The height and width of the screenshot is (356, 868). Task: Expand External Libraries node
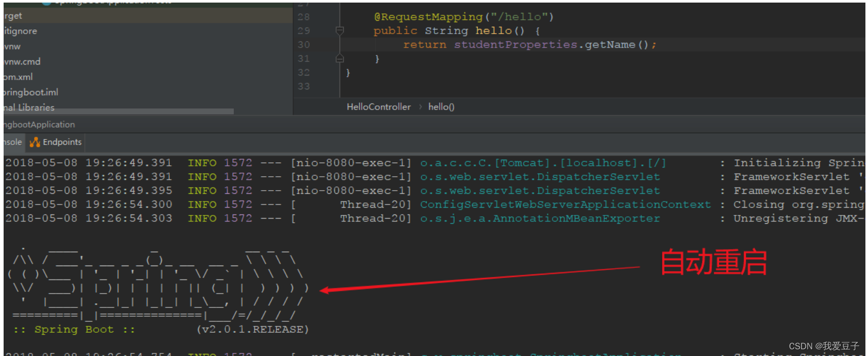pyautogui.click(x=29, y=107)
